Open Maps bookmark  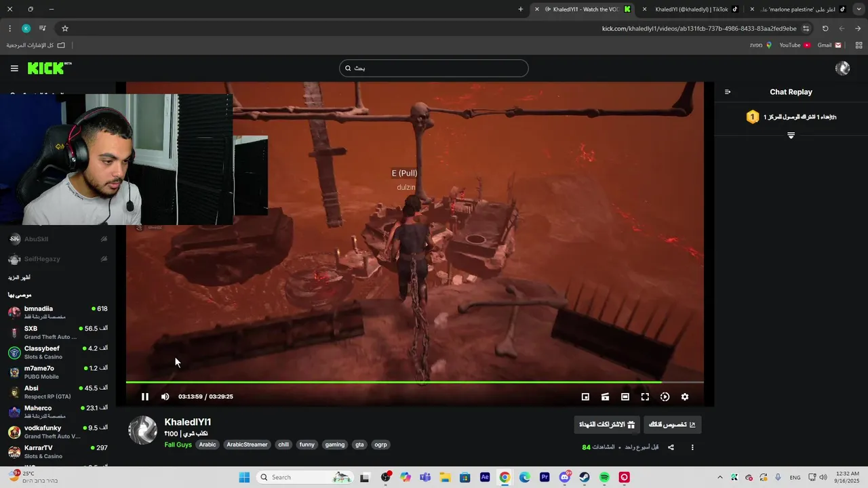click(760, 45)
